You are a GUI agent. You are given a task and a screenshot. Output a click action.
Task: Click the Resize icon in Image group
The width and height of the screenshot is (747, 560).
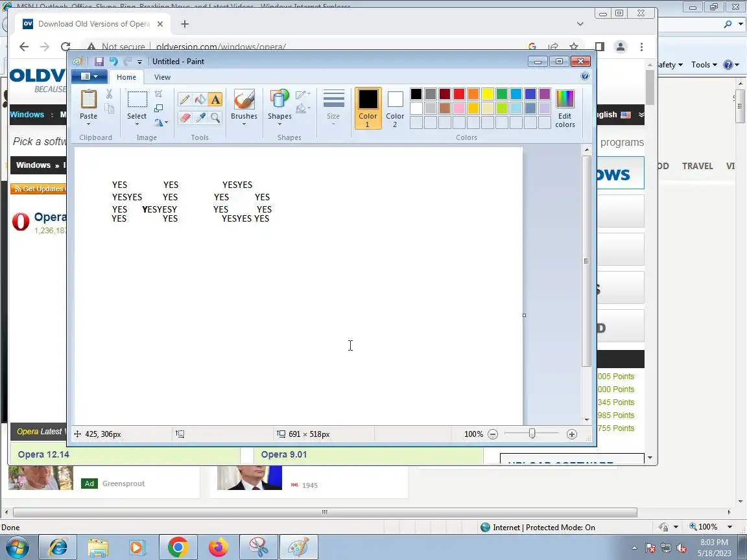(x=159, y=109)
